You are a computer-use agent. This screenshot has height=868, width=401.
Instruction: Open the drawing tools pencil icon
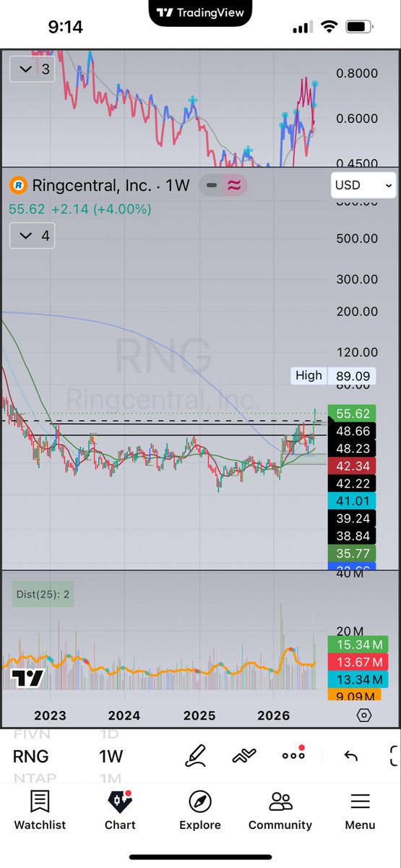click(195, 756)
